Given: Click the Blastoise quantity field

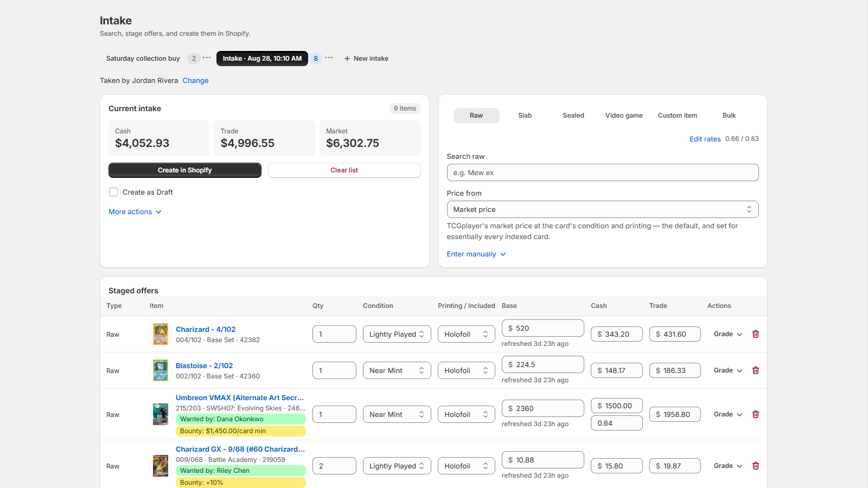Looking at the screenshot, I should tap(334, 370).
